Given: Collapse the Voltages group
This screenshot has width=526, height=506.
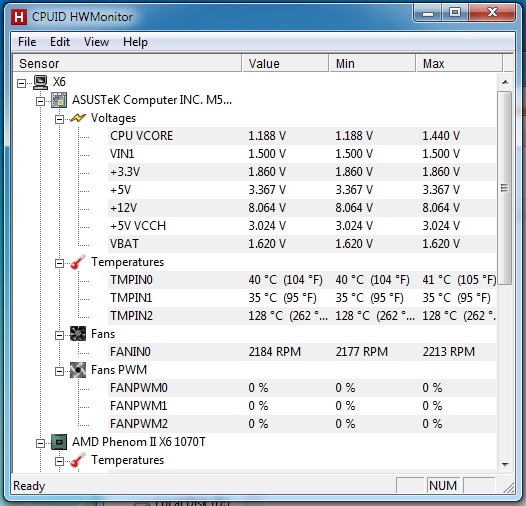Looking at the screenshot, I should (59, 119).
